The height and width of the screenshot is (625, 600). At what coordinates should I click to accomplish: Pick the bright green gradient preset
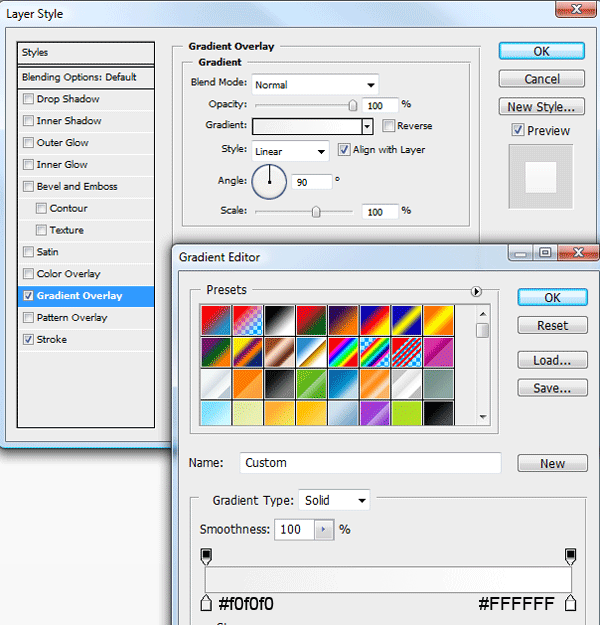click(311, 384)
